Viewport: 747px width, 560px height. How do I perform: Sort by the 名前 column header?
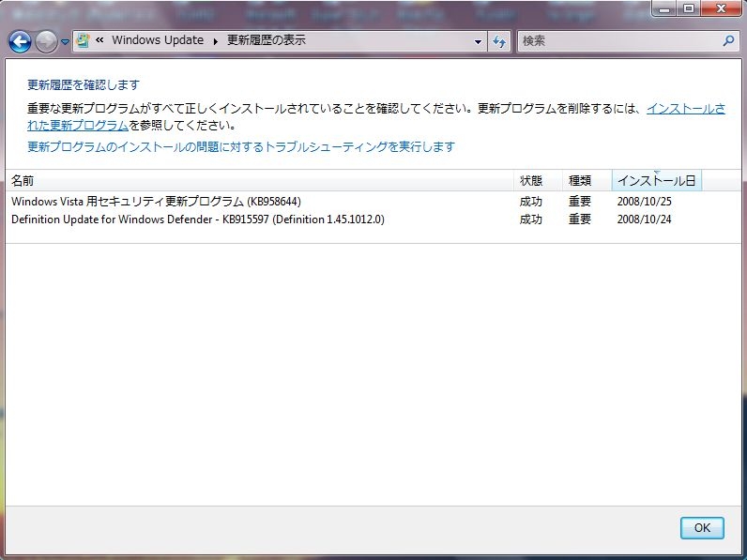260,180
